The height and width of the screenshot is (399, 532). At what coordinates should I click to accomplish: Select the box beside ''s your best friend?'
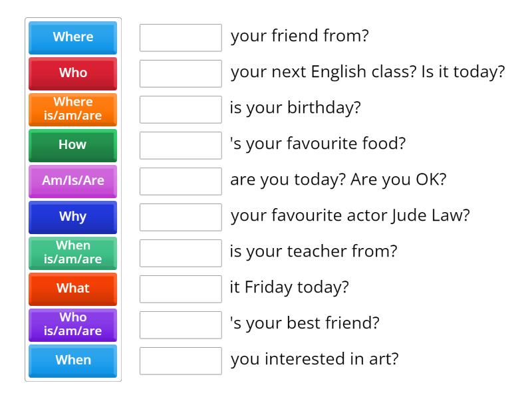point(181,325)
